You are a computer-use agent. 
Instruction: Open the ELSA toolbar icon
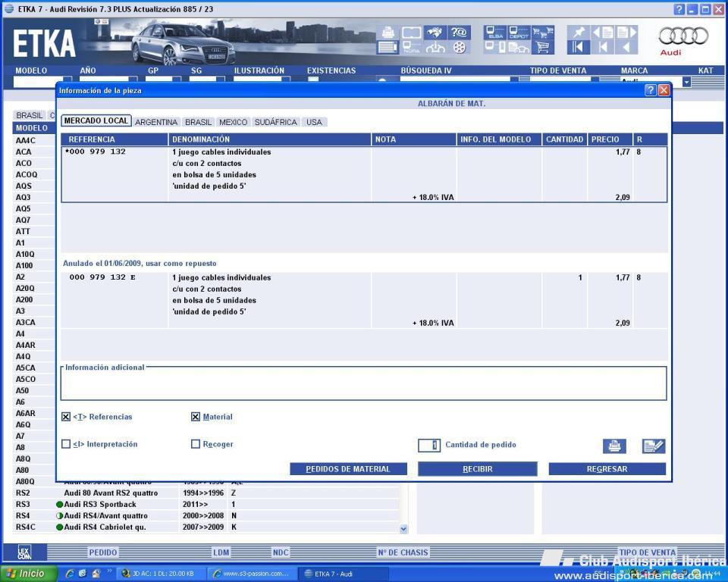point(495,33)
